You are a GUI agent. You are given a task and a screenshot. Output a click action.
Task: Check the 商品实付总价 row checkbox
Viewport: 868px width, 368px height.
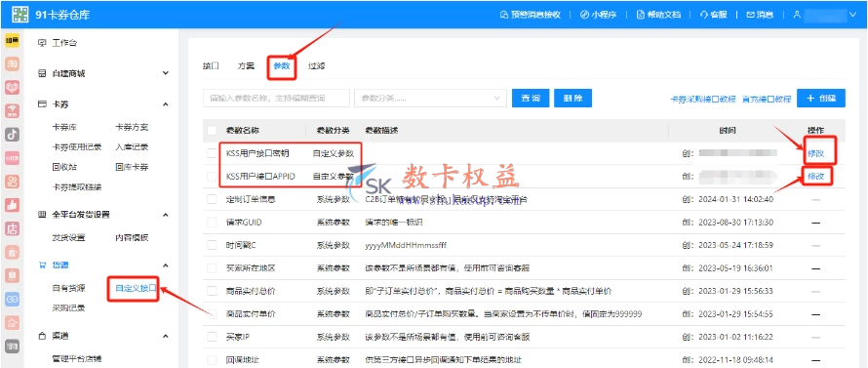pos(212,291)
